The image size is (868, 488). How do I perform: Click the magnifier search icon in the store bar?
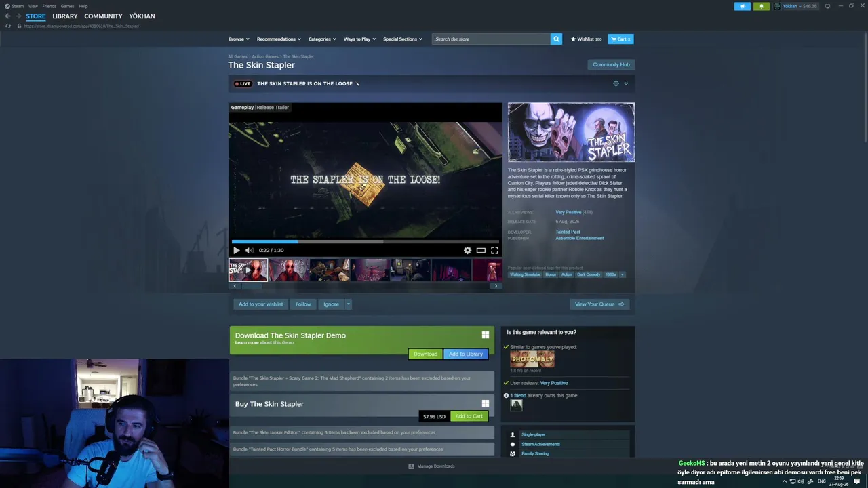[556, 39]
